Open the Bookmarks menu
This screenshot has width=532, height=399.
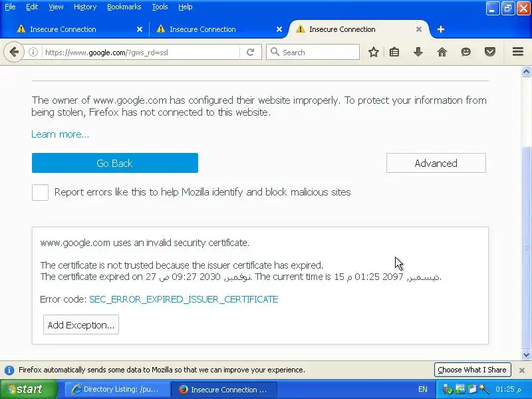(124, 7)
